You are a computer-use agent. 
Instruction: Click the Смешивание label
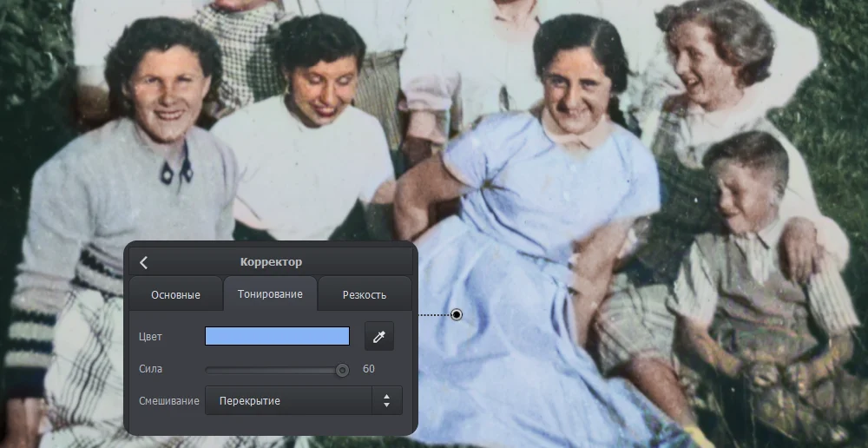coord(169,401)
